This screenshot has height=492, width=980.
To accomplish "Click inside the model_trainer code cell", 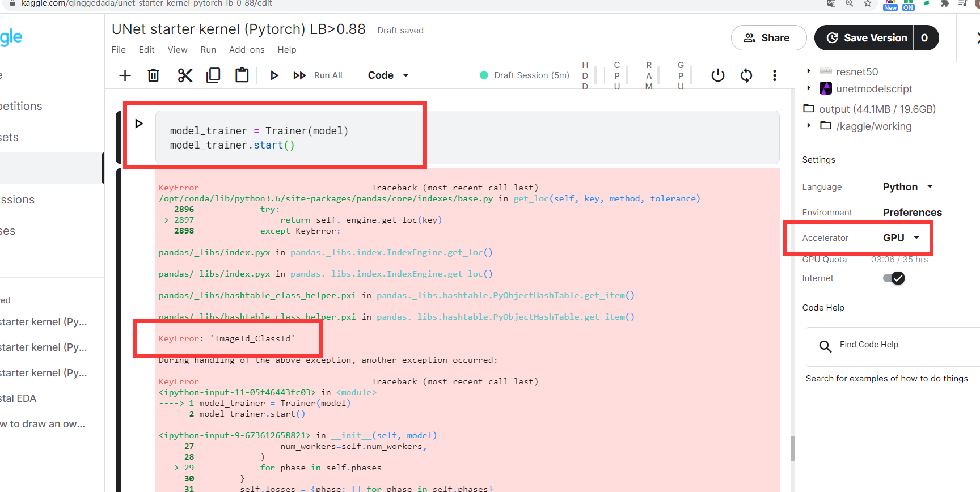I will (x=467, y=138).
